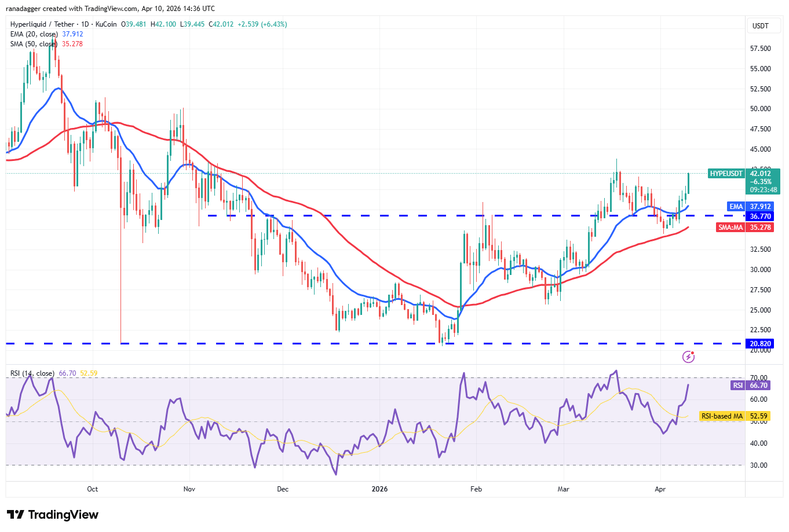Select the HYPEUSDT price label tag
This screenshot has height=532, width=789.
pyautogui.click(x=726, y=174)
